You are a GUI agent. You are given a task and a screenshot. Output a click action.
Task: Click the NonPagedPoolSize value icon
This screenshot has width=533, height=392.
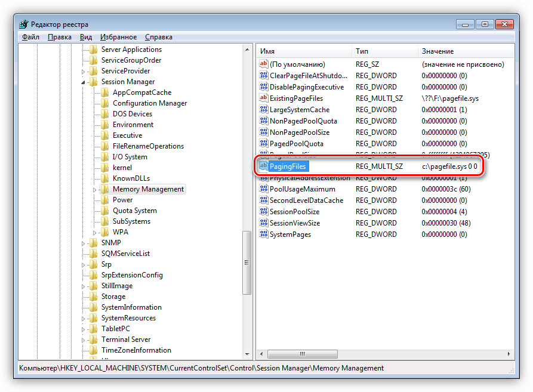point(263,132)
